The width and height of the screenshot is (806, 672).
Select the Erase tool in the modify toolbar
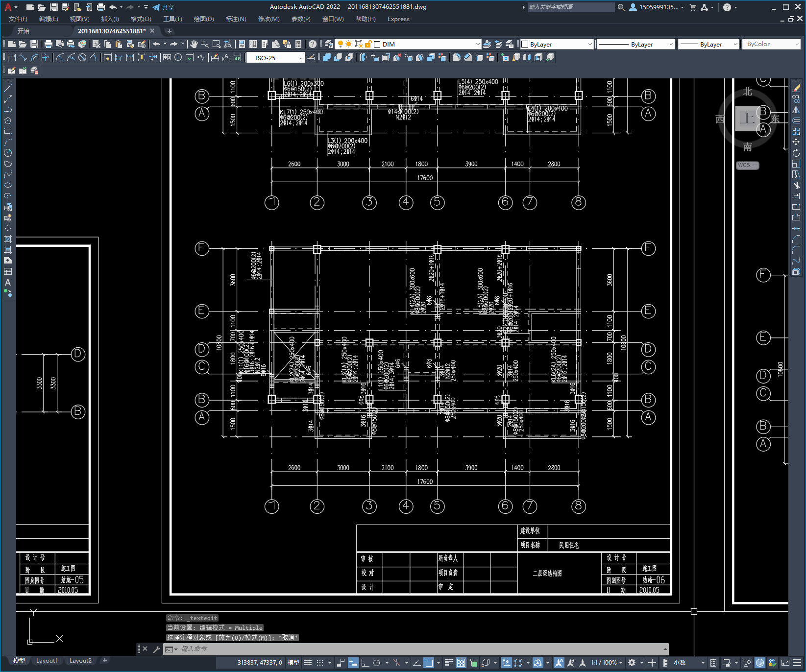[x=796, y=88]
